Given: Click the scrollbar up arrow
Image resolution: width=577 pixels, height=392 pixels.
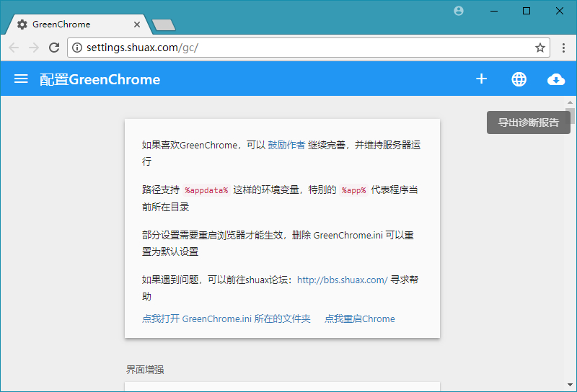Looking at the screenshot, I should [570, 102].
